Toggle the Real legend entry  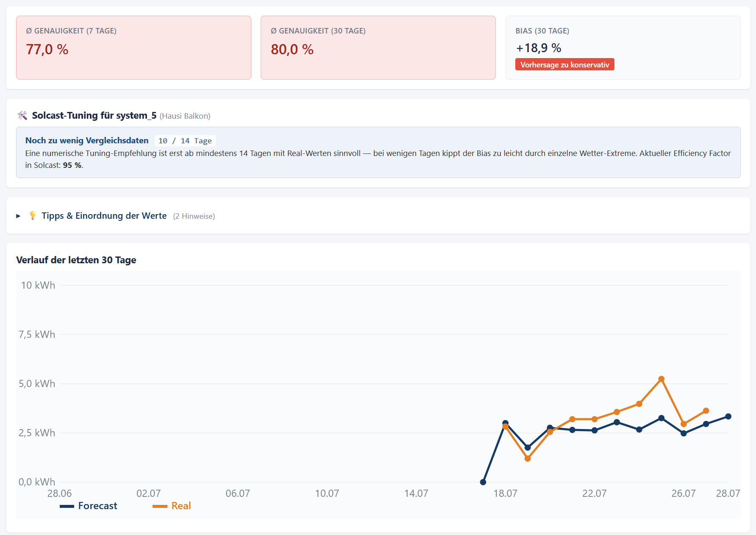(172, 506)
